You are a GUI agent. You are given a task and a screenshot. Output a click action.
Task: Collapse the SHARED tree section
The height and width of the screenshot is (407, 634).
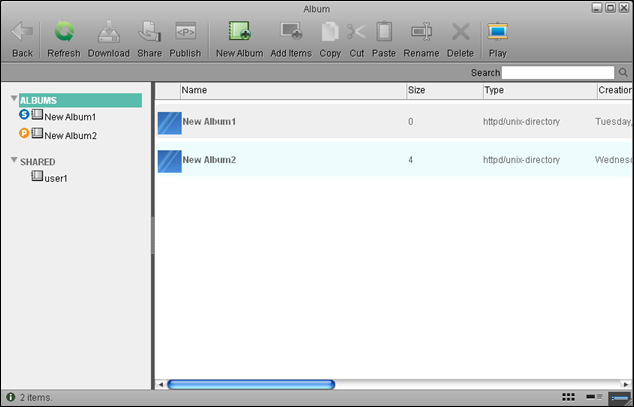tap(14, 161)
